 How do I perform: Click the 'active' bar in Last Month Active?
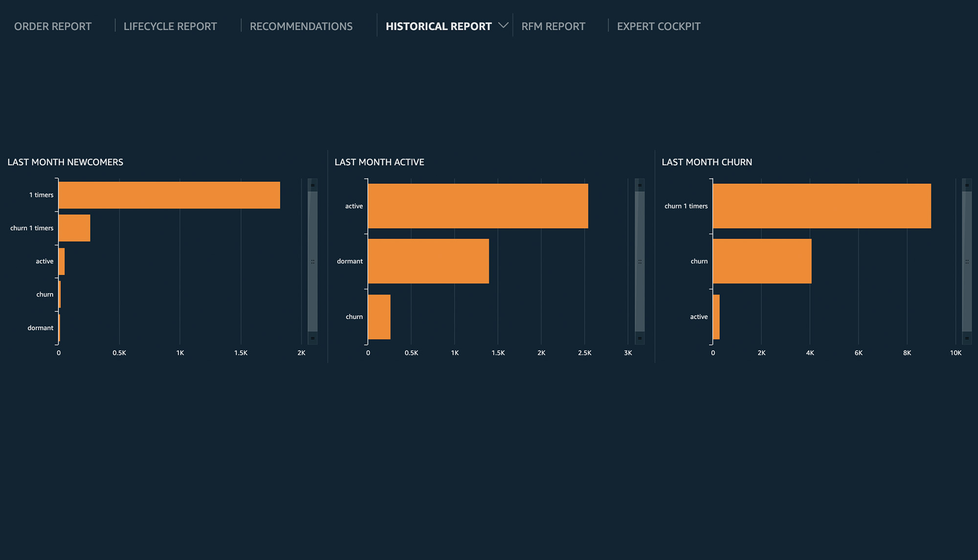coord(478,206)
